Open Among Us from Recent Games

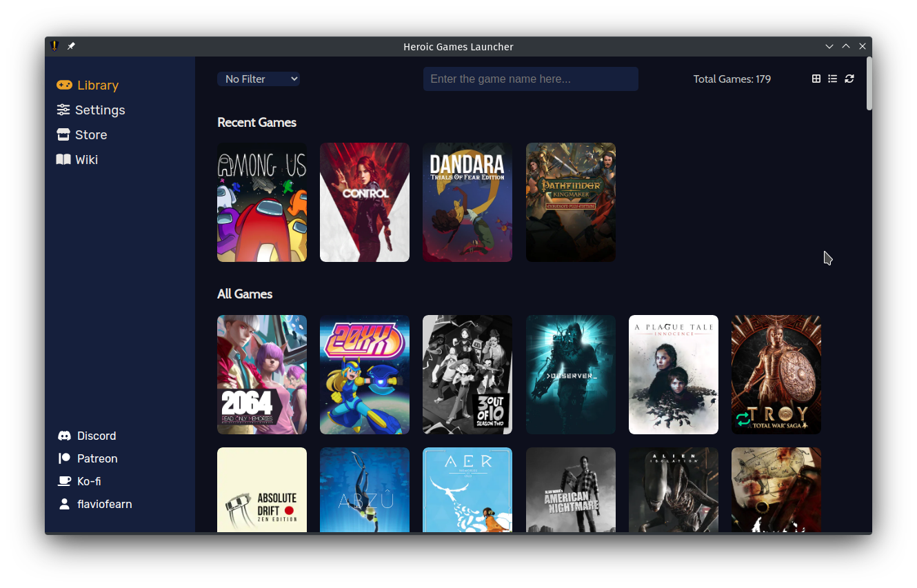click(262, 202)
